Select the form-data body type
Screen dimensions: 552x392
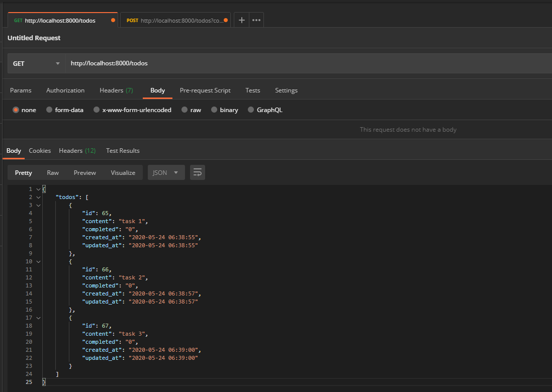point(49,110)
